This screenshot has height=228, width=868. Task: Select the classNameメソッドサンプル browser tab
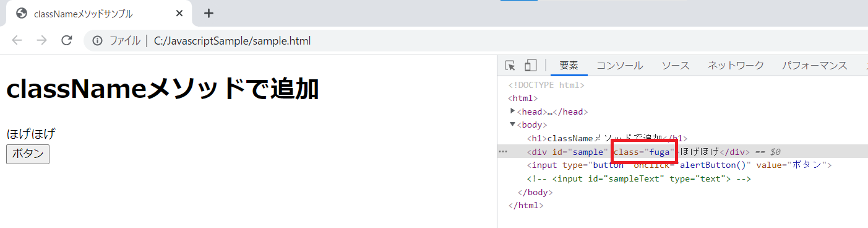point(99,14)
